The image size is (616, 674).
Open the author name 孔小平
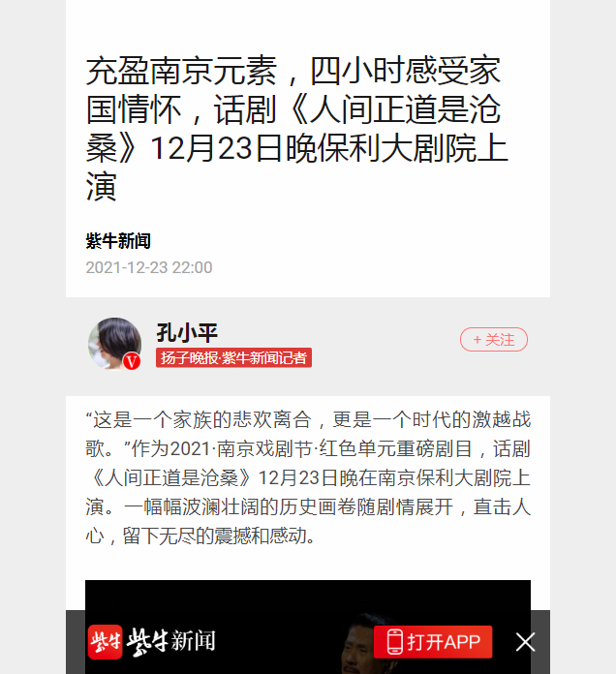coord(187,333)
